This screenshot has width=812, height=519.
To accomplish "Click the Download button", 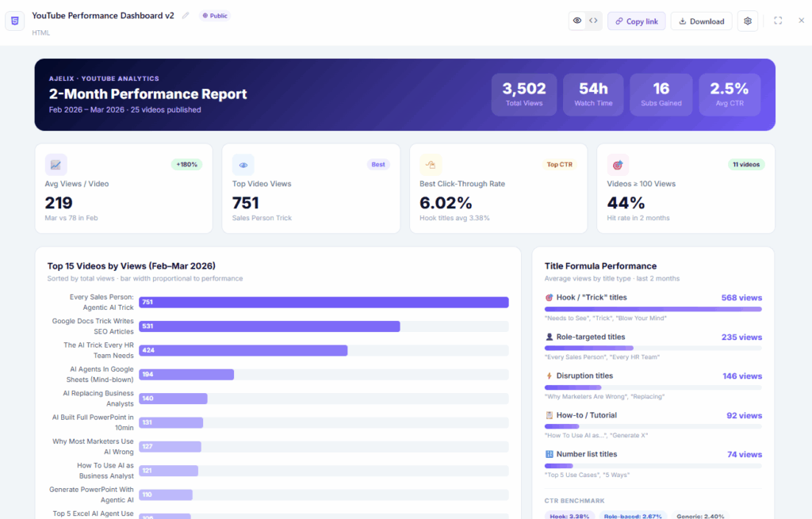I will (x=701, y=21).
